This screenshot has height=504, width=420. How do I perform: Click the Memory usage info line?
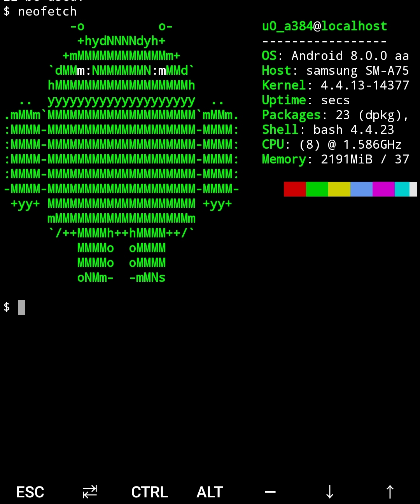pos(336,159)
